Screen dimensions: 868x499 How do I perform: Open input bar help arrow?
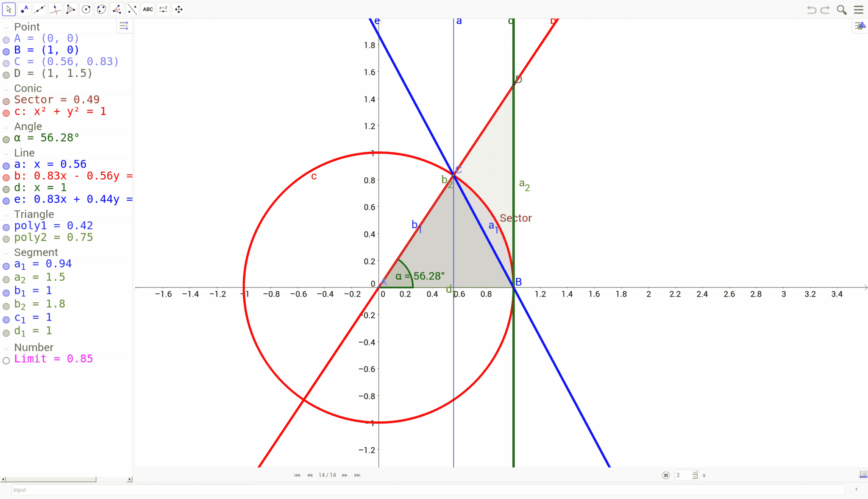coord(856,489)
